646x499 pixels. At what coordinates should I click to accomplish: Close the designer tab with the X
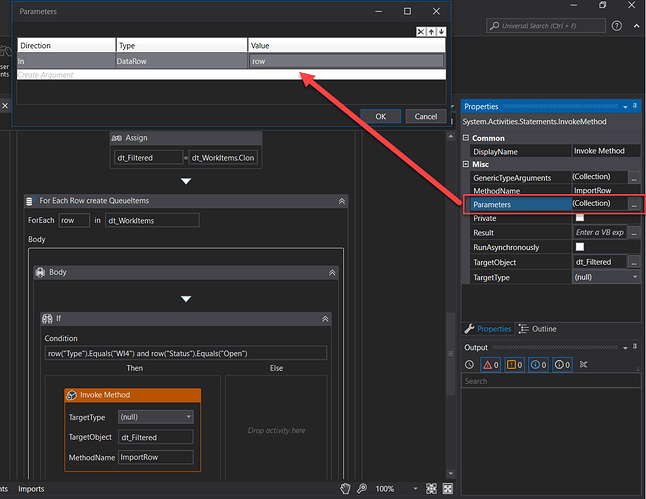(5, 106)
